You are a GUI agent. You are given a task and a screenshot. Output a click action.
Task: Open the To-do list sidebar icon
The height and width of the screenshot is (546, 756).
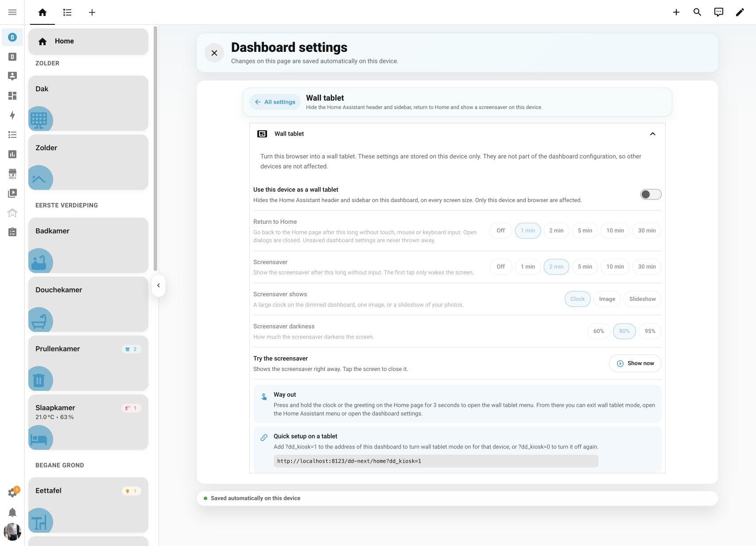pyautogui.click(x=12, y=135)
